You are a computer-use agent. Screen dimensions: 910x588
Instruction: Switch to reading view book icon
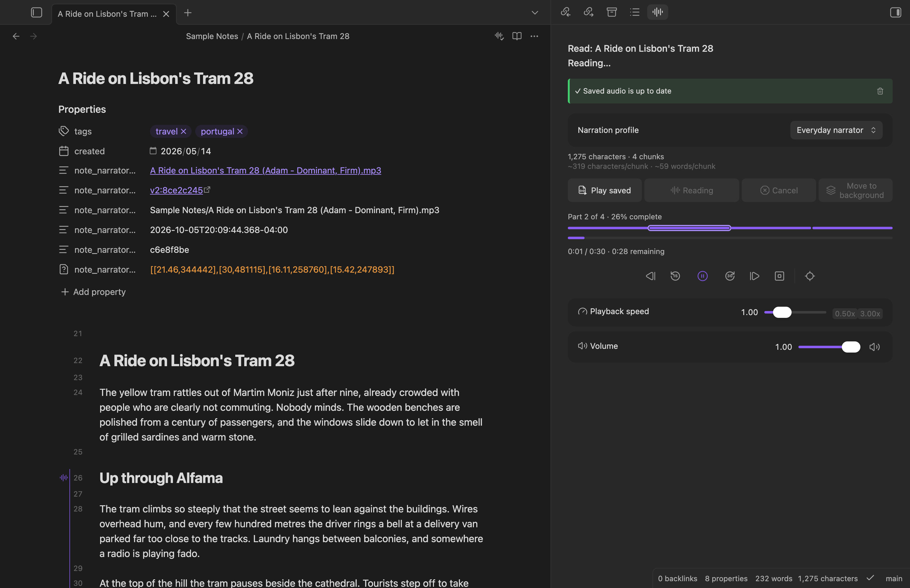[517, 36]
